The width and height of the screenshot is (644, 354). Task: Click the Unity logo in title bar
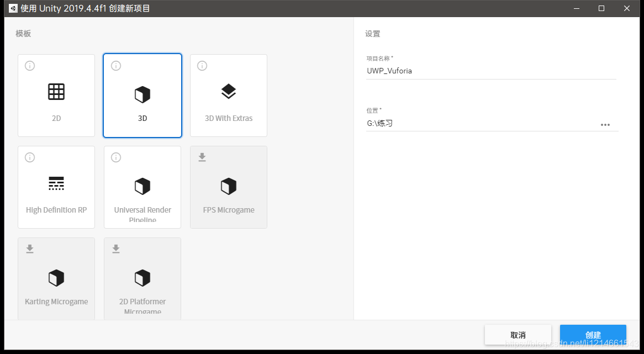tap(13, 8)
